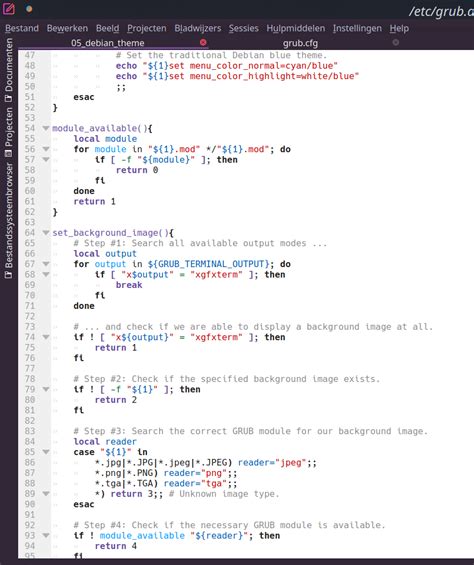474x565 pixels.
Task: Collapse the if fold at line 74
Action: coord(46,337)
